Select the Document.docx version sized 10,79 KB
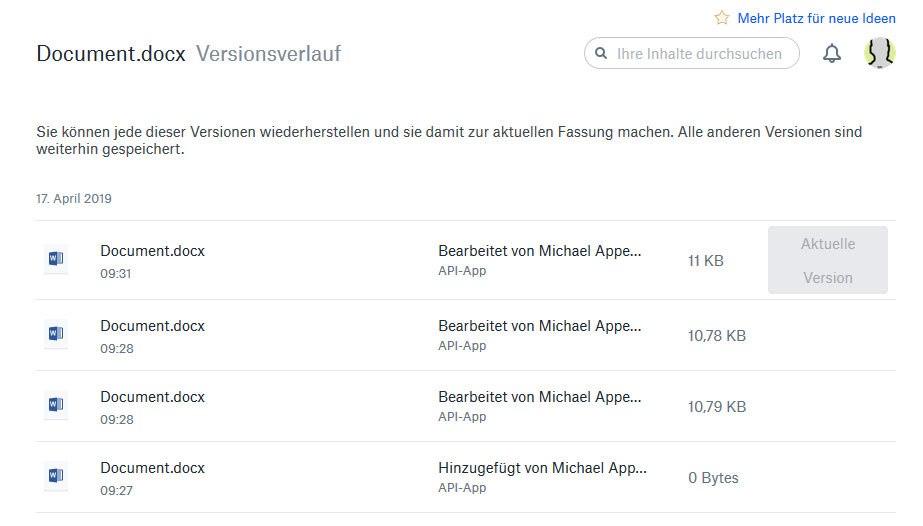This screenshot has height=526, width=923. (152, 398)
